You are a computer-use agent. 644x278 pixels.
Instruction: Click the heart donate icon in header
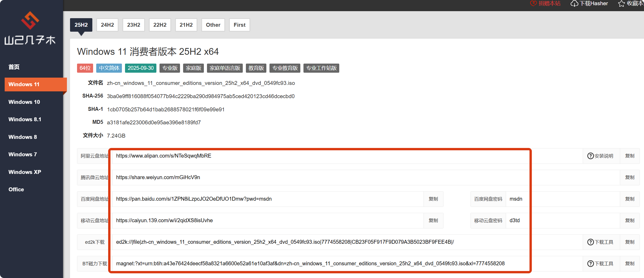click(x=533, y=3)
